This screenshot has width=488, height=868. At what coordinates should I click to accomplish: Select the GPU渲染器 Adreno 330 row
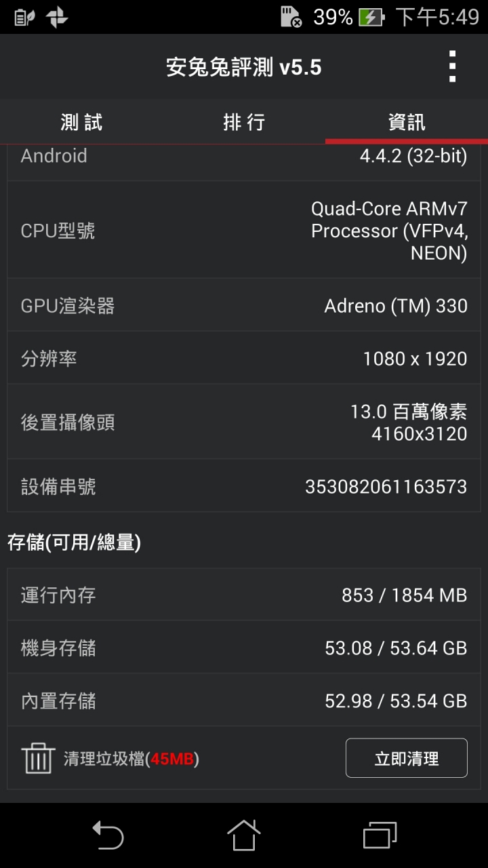click(x=244, y=305)
